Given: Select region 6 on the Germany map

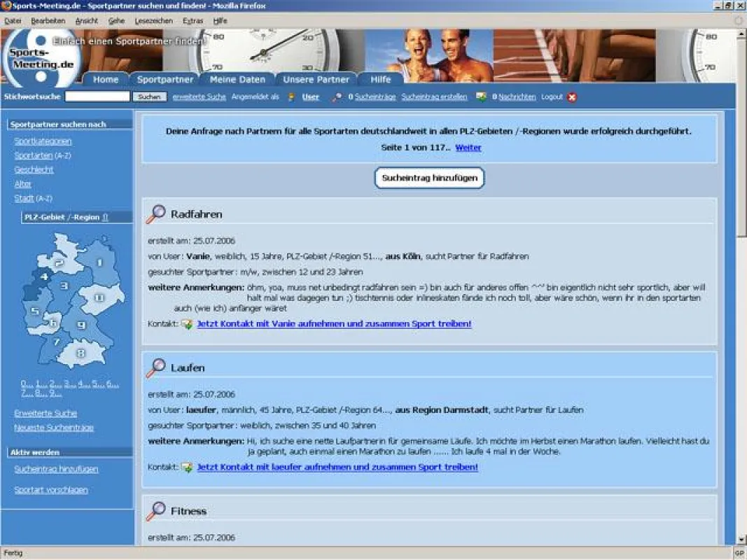Looking at the screenshot, I should [53, 323].
